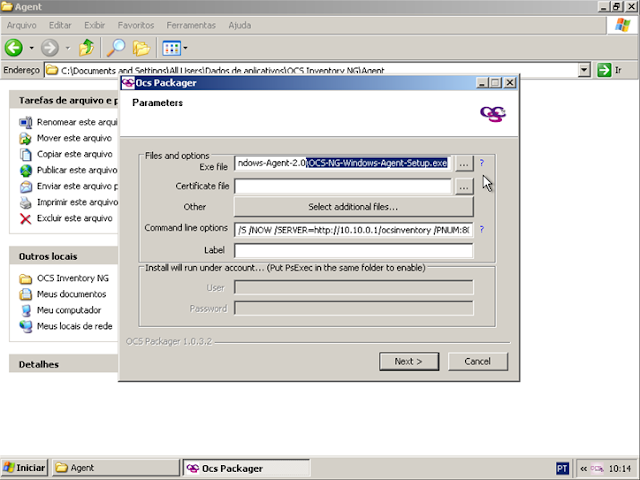The width and height of the screenshot is (640, 480).
Task: Click Select additional files button
Action: coord(353,207)
